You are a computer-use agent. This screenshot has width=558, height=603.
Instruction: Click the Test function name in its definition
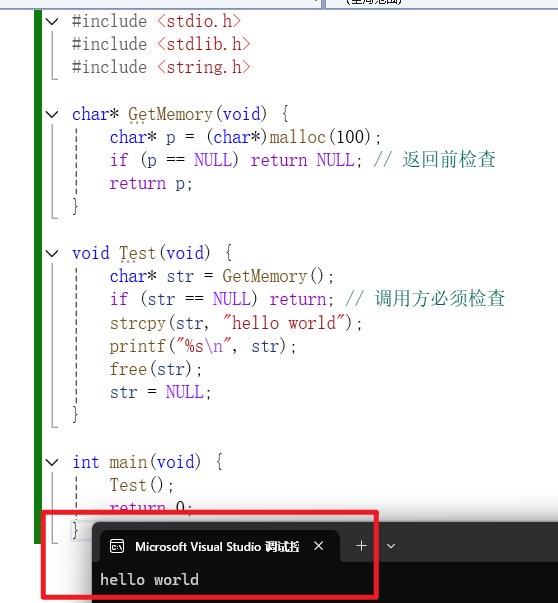click(137, 253)
